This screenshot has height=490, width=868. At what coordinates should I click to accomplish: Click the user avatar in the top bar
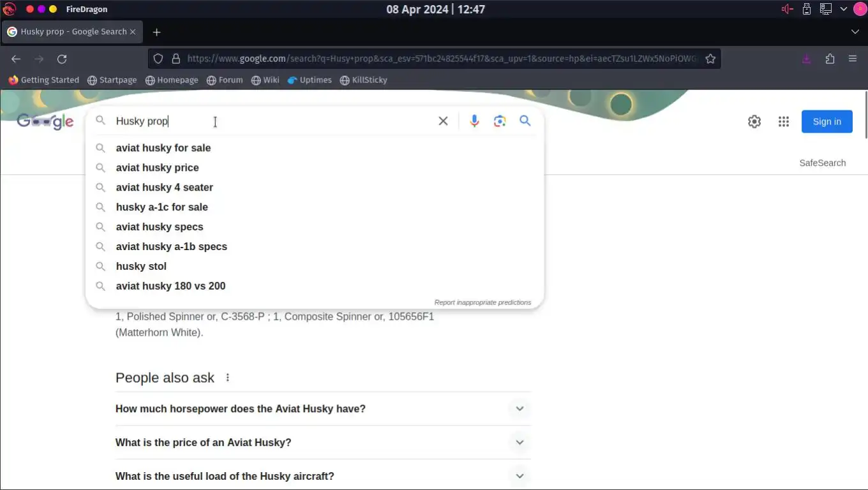(x=859, y=9)
